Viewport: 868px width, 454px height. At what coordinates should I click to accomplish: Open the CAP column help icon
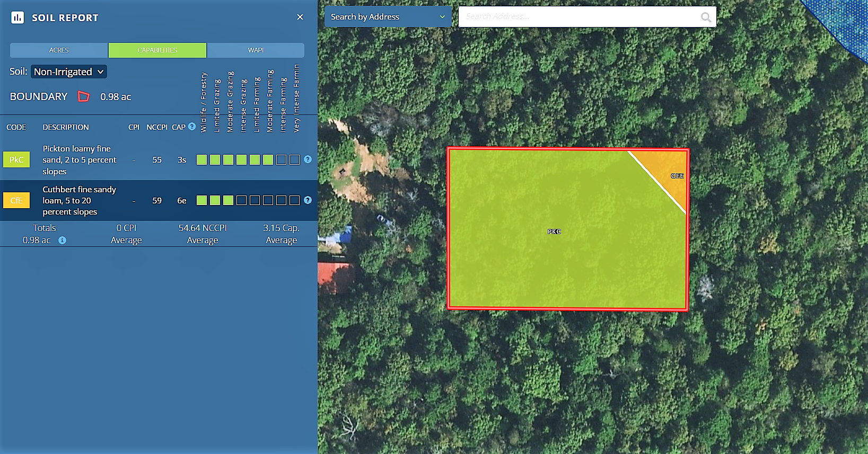pyautogui.click(x=192, y=127)
